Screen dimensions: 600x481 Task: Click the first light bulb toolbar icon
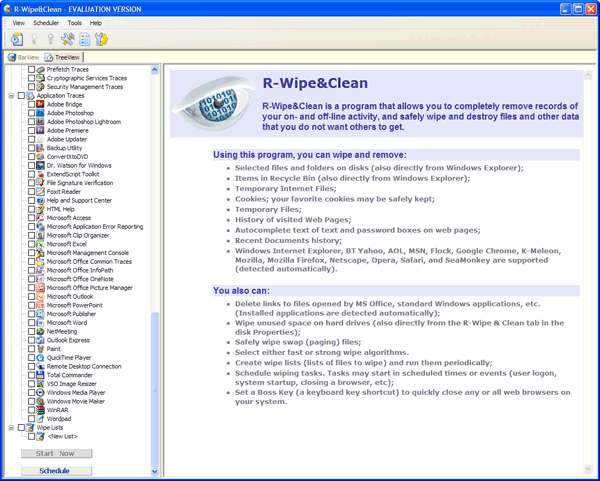(x=34, y=39)
